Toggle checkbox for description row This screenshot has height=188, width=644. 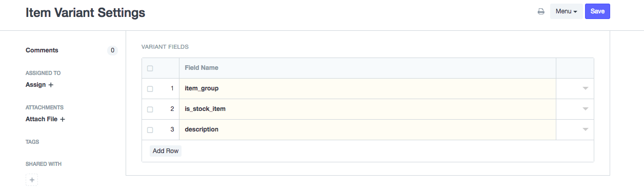click(x=150, y=130)
